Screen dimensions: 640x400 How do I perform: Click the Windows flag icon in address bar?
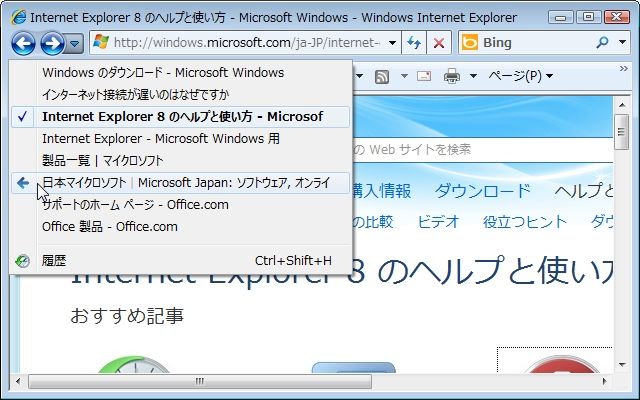101,42
